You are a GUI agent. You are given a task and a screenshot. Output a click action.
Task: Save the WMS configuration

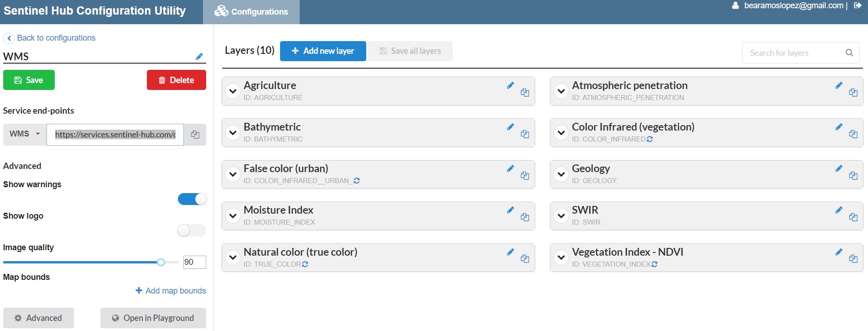(29, 80)
